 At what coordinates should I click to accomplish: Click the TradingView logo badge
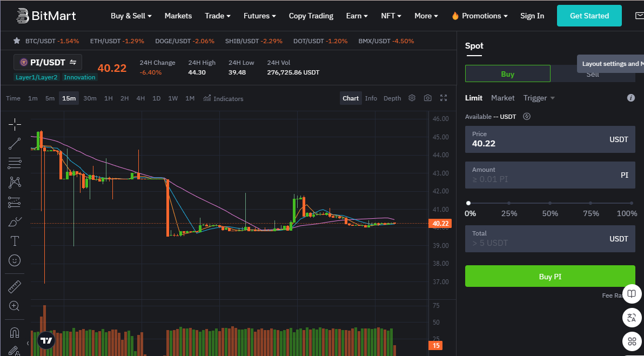click(x=46, y=340)
